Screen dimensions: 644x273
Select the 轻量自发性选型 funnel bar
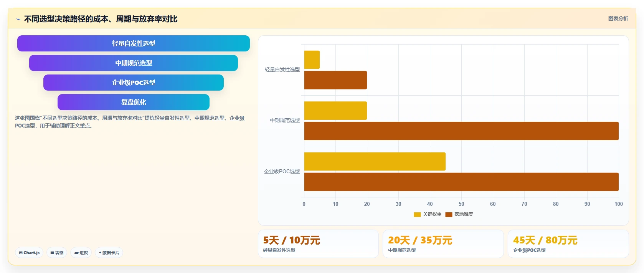tap(134, 43)
